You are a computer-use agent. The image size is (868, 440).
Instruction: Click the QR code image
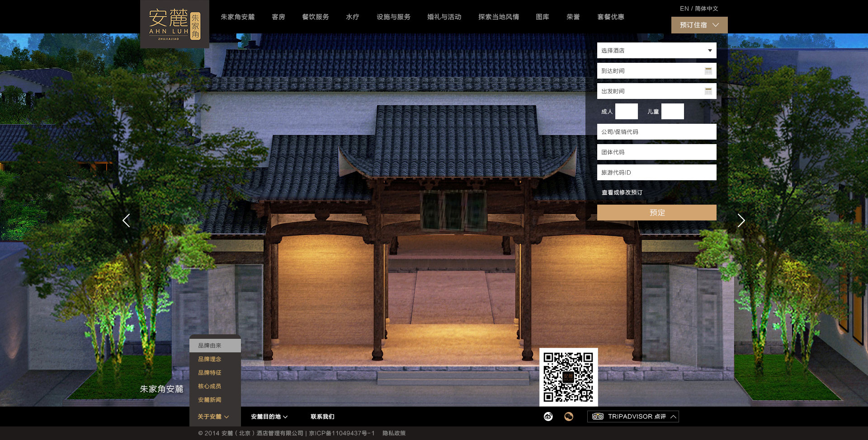(x=568, y=377)
